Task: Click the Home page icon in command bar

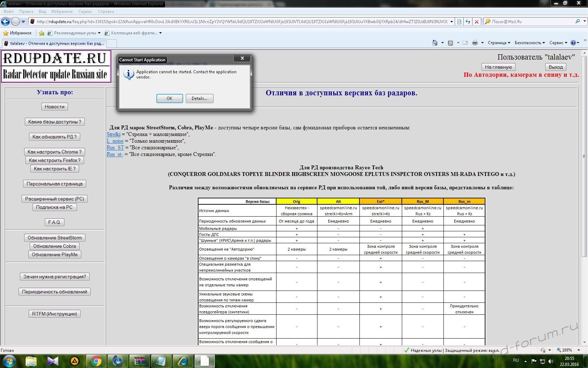Action: pyautogui.click(x=435, y=43)
